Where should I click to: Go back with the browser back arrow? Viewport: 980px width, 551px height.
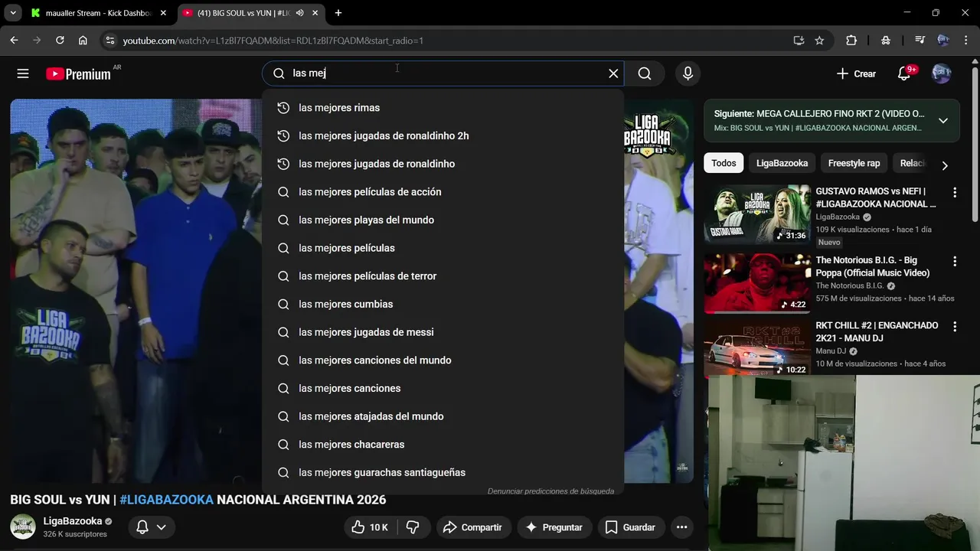coord(14,41)
